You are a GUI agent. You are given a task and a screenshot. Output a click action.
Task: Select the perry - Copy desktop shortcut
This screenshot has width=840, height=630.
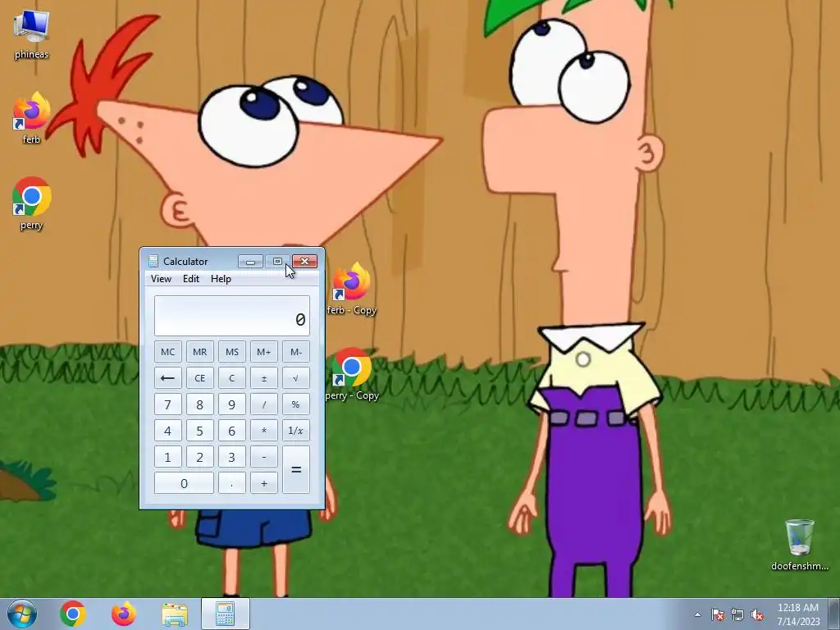pyautogui.click(x=351, y=374)
